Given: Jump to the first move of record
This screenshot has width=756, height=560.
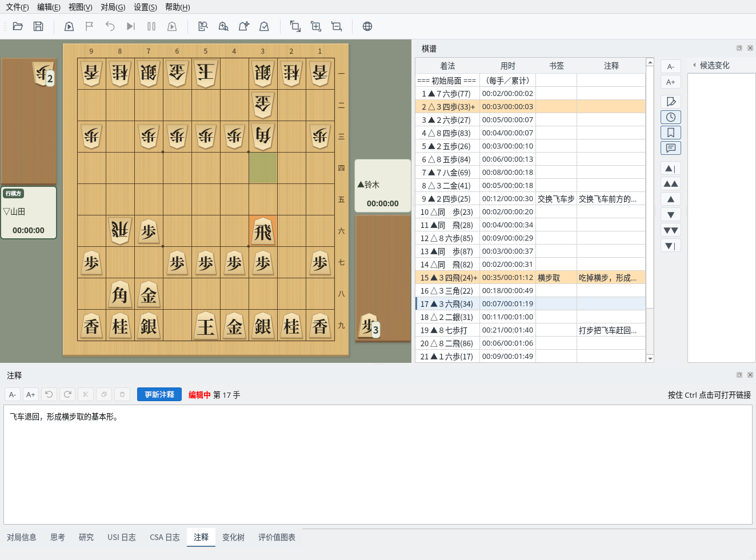Looking at the screenshot, I should tap(671, 169).
